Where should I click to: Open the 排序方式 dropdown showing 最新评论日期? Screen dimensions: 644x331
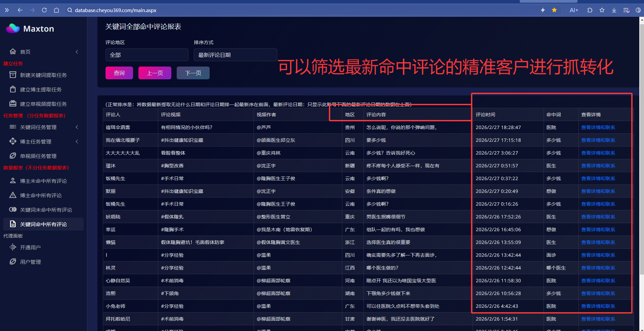coord(235,54)
